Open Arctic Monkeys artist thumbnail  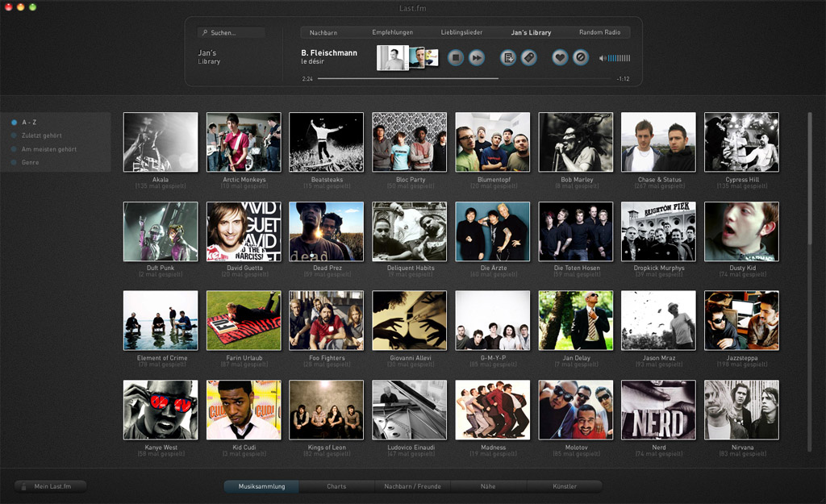pyautogui.click(x=244, y=142)
